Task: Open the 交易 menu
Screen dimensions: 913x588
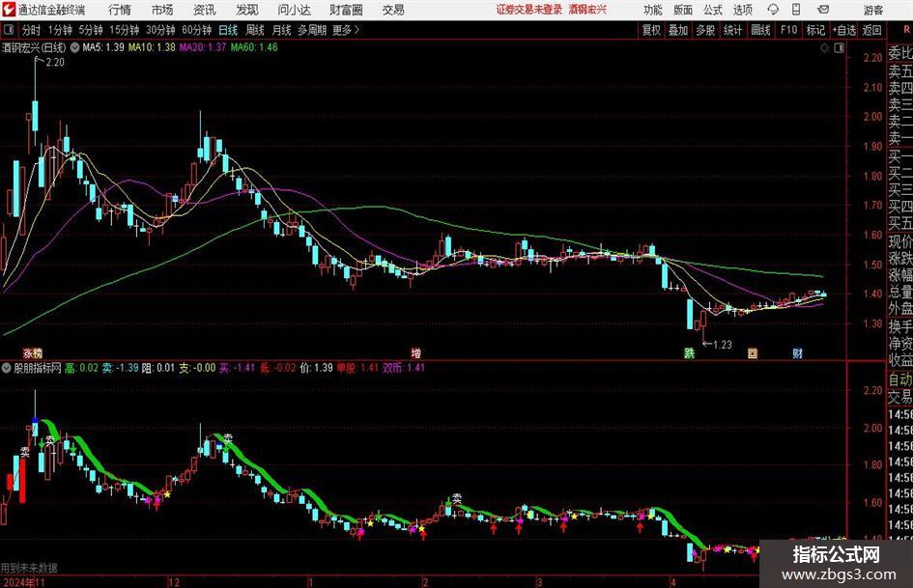Action: coord(393,10)
